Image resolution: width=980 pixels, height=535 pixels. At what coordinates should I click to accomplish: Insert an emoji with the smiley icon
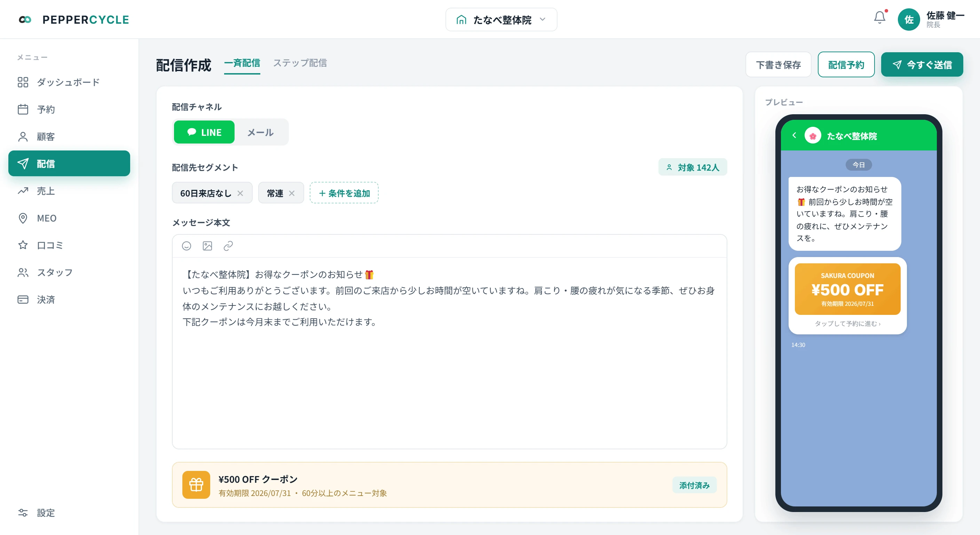(187, 246)
